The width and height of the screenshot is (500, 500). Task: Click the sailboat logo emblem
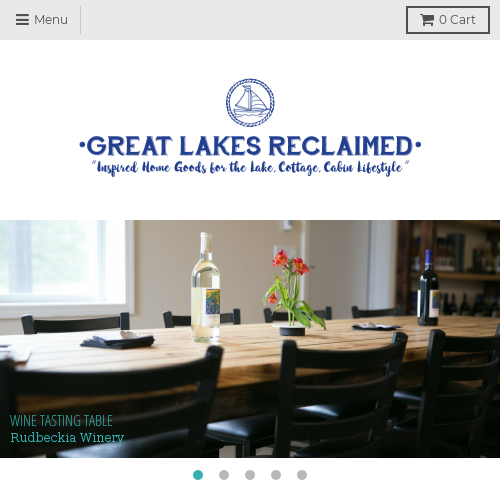click(250, 102)
